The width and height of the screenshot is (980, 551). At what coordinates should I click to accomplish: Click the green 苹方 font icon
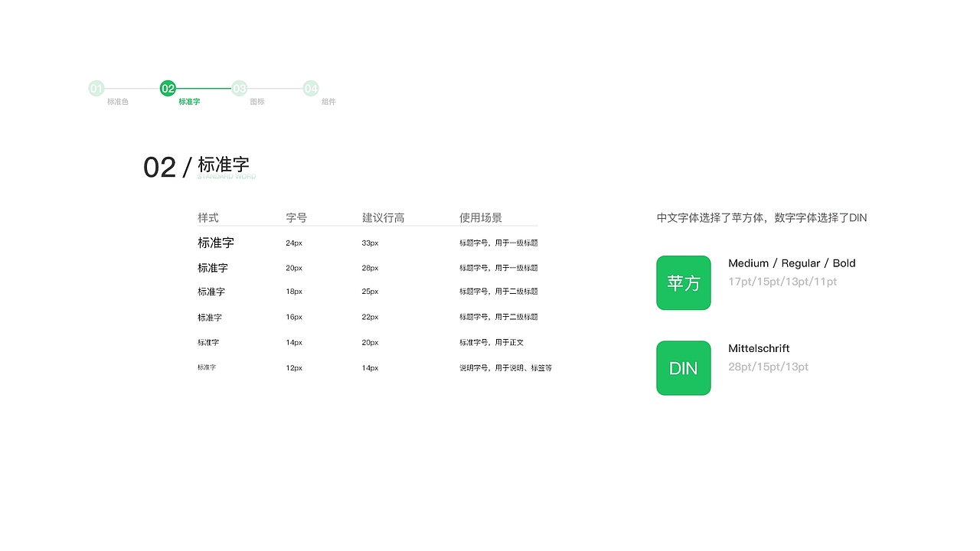coord(683,282)
